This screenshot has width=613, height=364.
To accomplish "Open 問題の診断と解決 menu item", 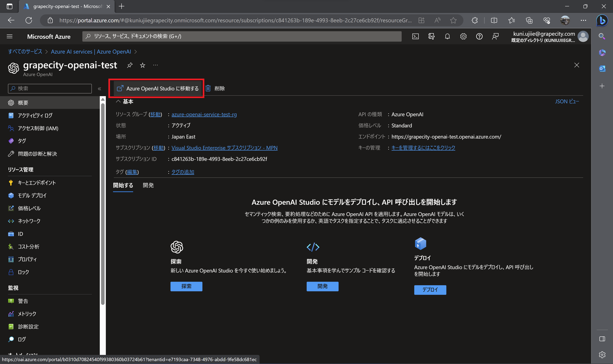I will pyautogui.click(x=50, y=154).
